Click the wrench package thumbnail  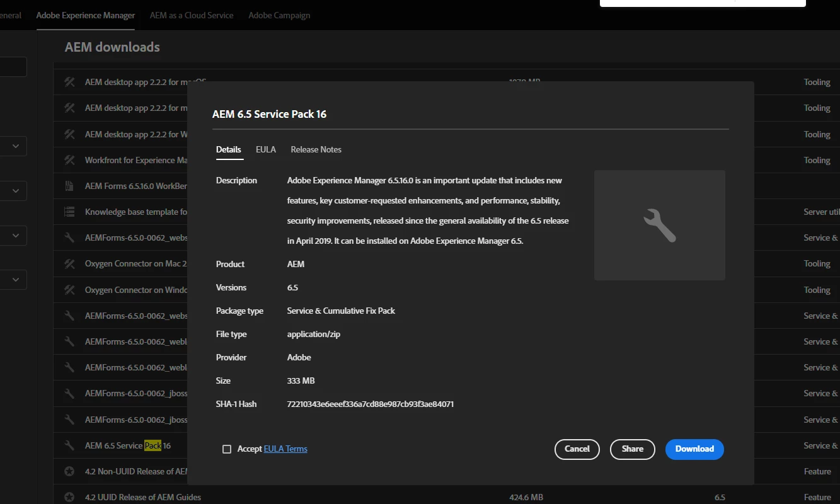point(660,225)
